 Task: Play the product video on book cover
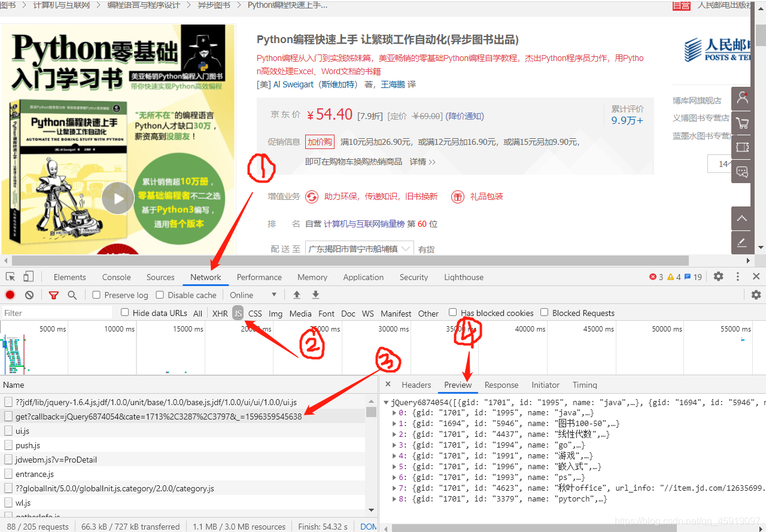(118, 198)
